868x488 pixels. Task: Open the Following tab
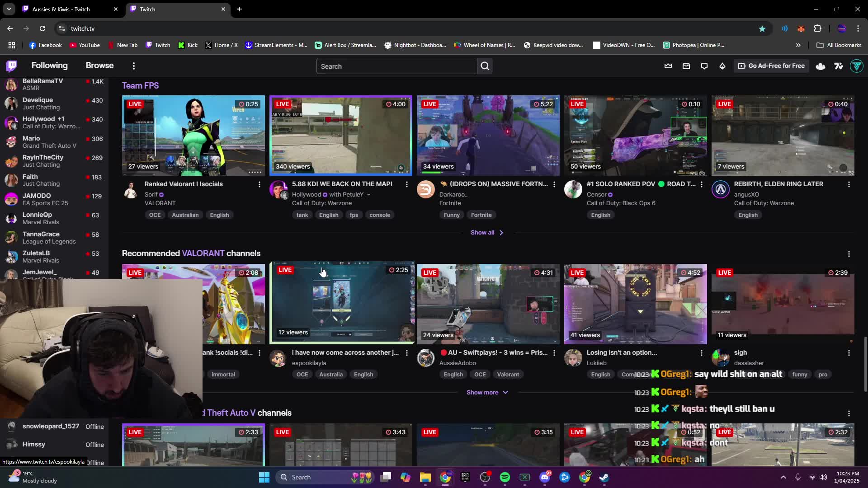point(49,66)
